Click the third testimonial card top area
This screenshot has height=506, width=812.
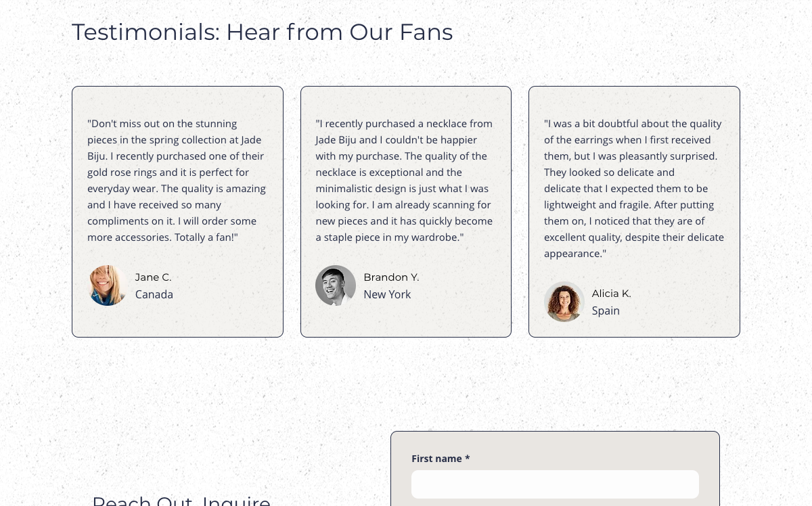[x=634, y=100]
